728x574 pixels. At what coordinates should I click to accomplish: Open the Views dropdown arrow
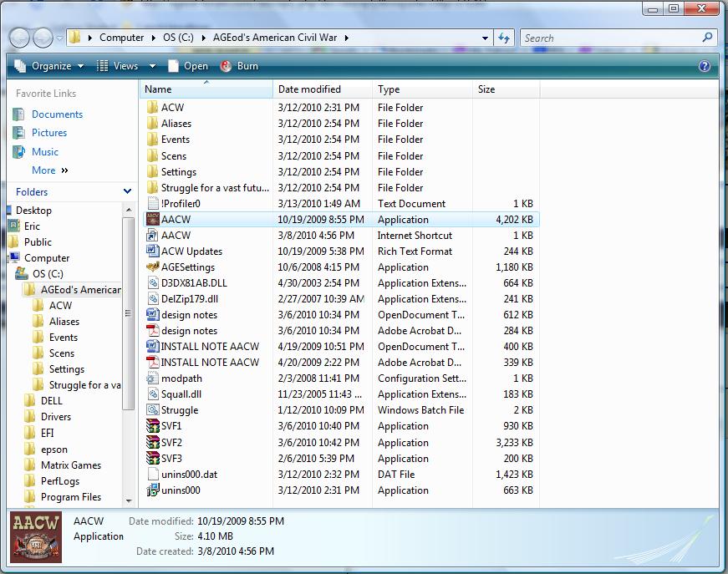pos(152,66)
